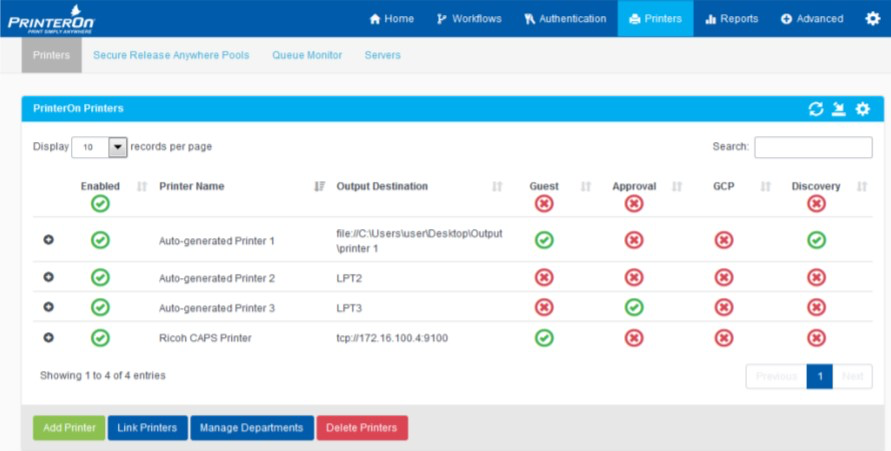
Task: Open the Reports menu
Action: pos(731,19)
